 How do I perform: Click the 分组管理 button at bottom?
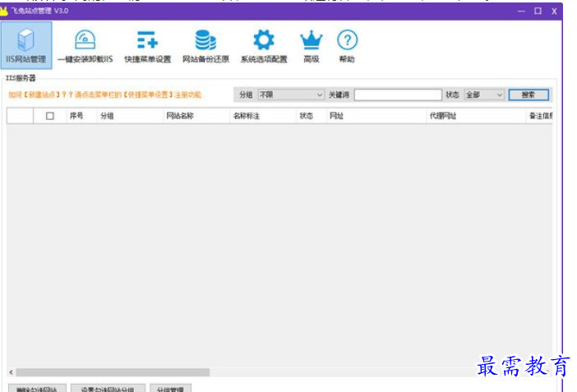(173, 388)
